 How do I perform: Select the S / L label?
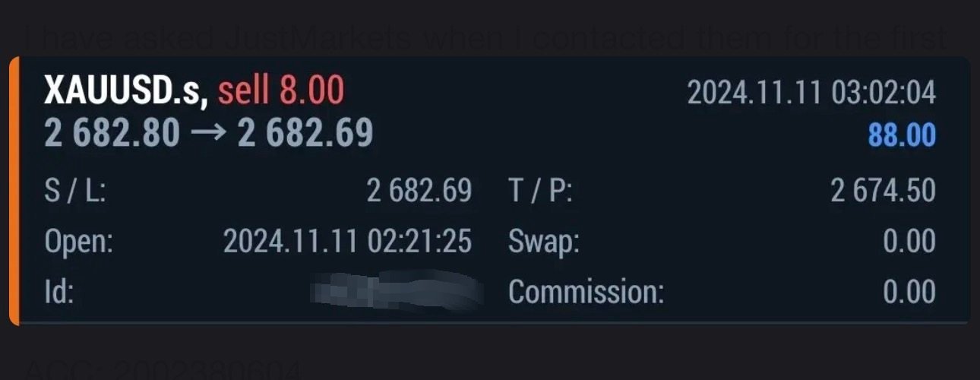point(74,191)
